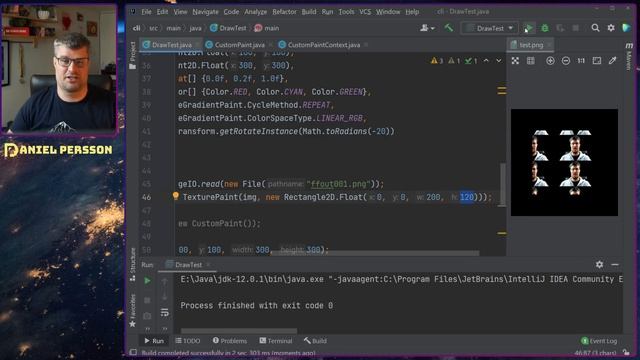
Task: Toggle grid display in image viewer
Action: click(x=531, y=61)
